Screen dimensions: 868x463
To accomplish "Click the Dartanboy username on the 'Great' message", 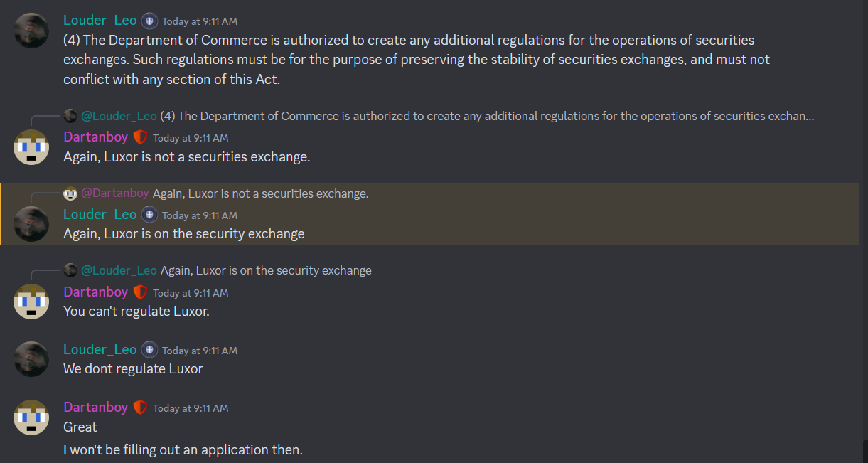I will tap(96, 408).
